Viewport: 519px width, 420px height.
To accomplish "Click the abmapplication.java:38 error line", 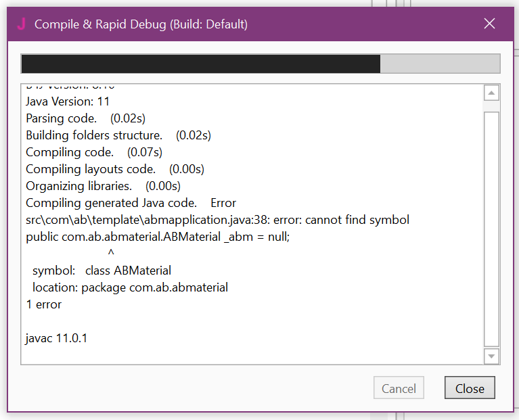I will click(x=217, y=220).
